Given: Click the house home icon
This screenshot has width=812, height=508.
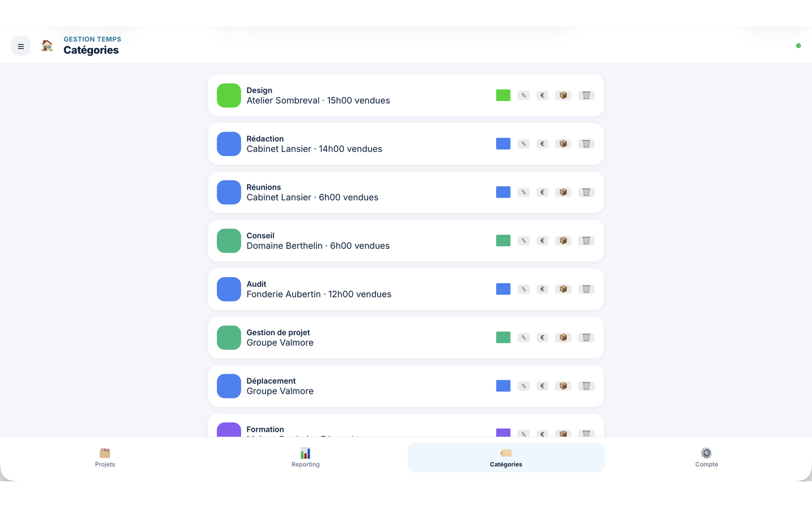Looking at the screenshot, I should tap(47, 46).
